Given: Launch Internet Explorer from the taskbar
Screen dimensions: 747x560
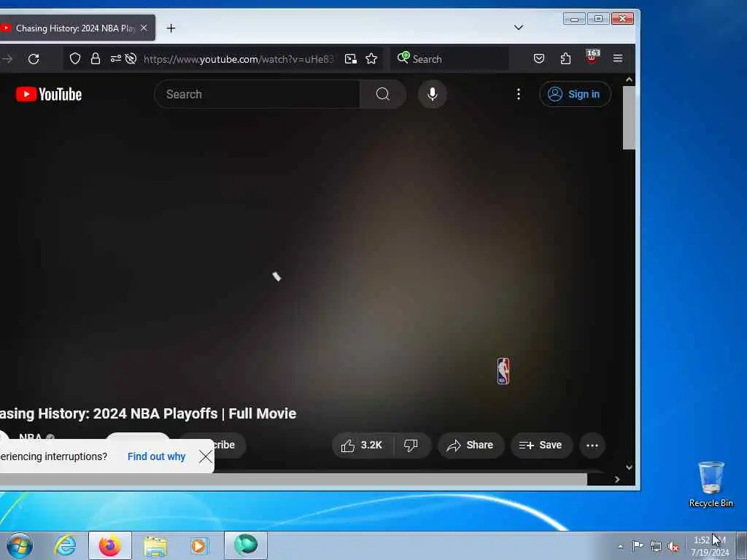Looking at the screenshot, I should [x=65, y=545].
